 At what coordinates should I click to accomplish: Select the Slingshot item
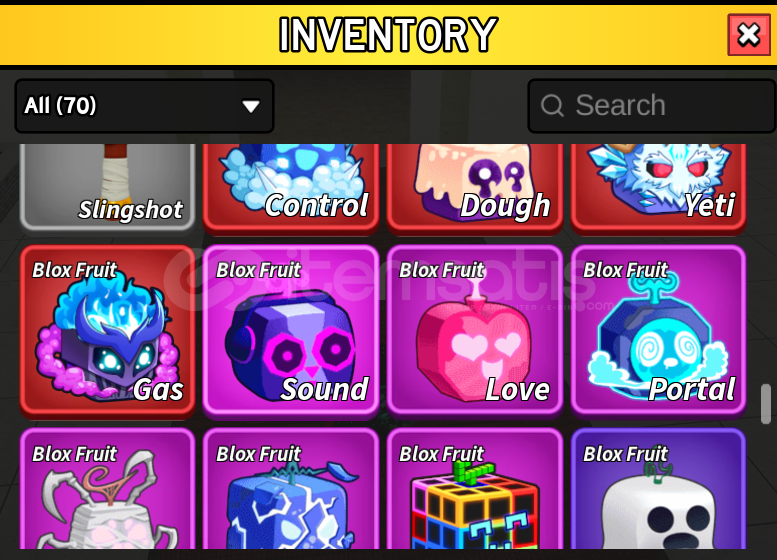108,187
